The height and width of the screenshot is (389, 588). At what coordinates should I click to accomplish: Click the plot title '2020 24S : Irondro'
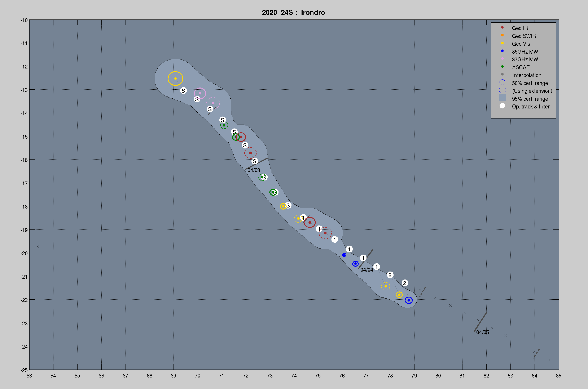click(293, 12)
